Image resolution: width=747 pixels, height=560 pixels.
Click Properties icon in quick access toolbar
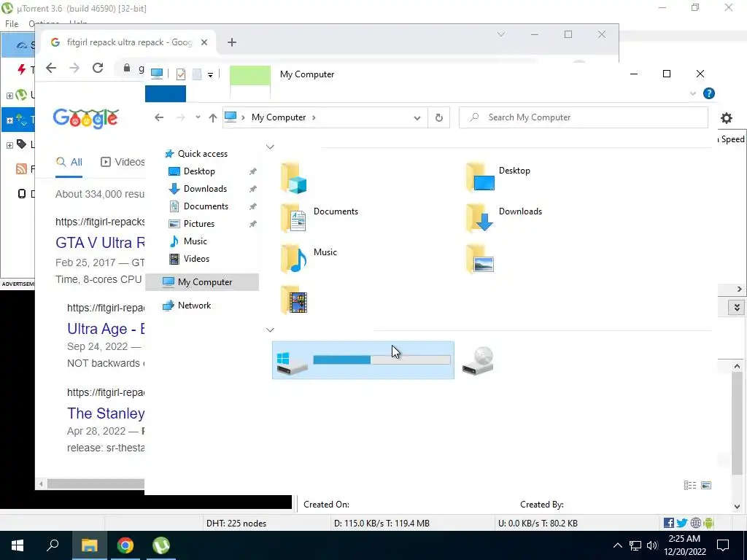[x=181, y=74]
